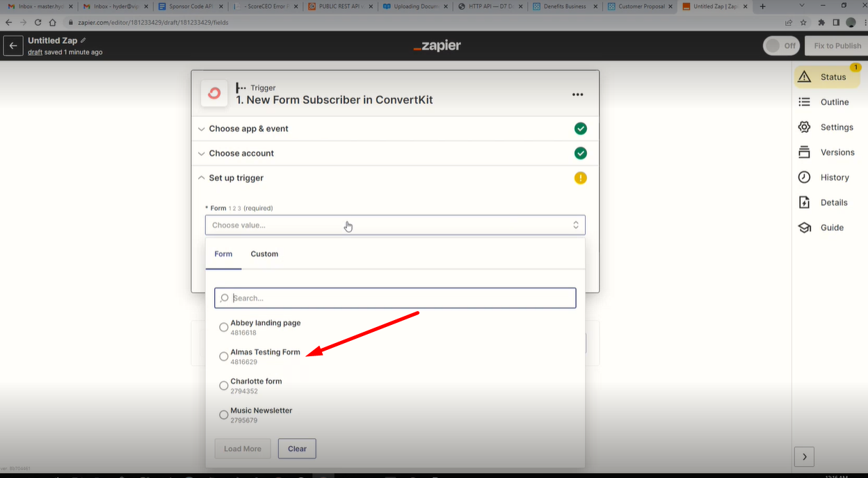Open the Status panel in sidebar
This screenshot has height=478, width=868.
click(827, 77)
